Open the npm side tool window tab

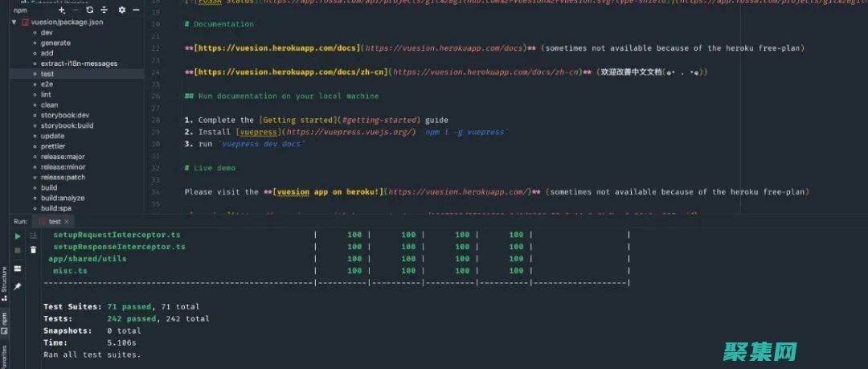click(4, 320)
